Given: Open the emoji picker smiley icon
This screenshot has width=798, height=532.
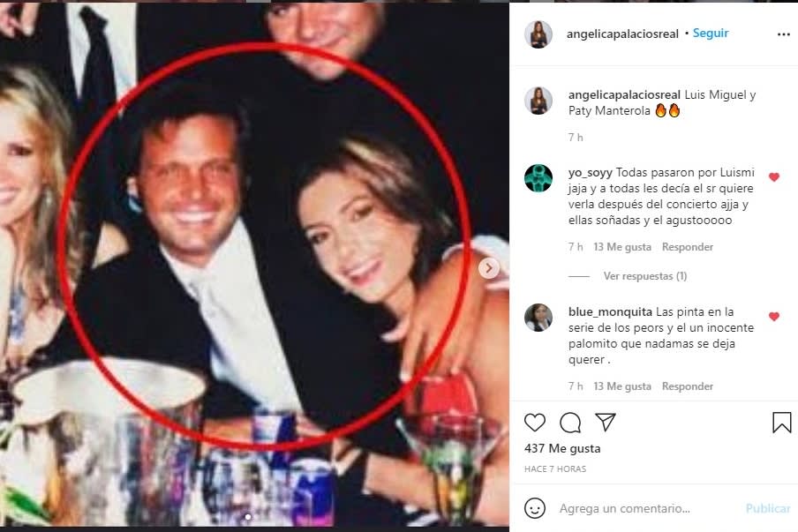Looking at the screenshot, I should pos(535,508).
